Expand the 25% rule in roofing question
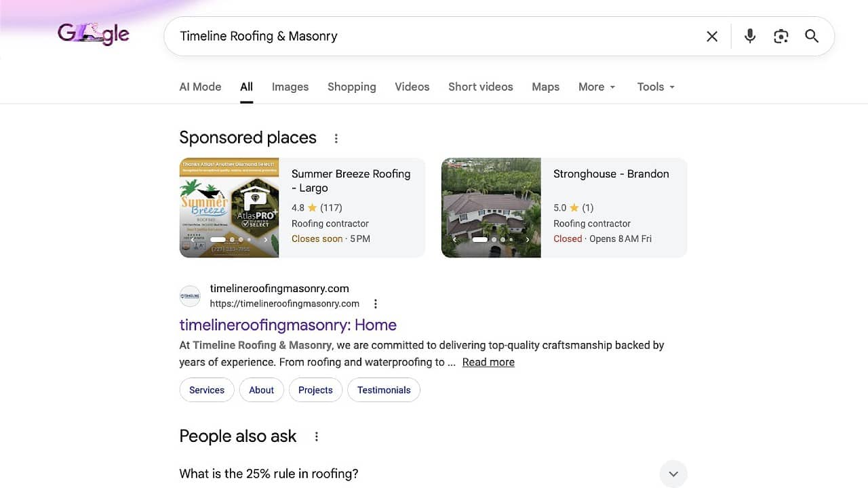 pos(673,474)
